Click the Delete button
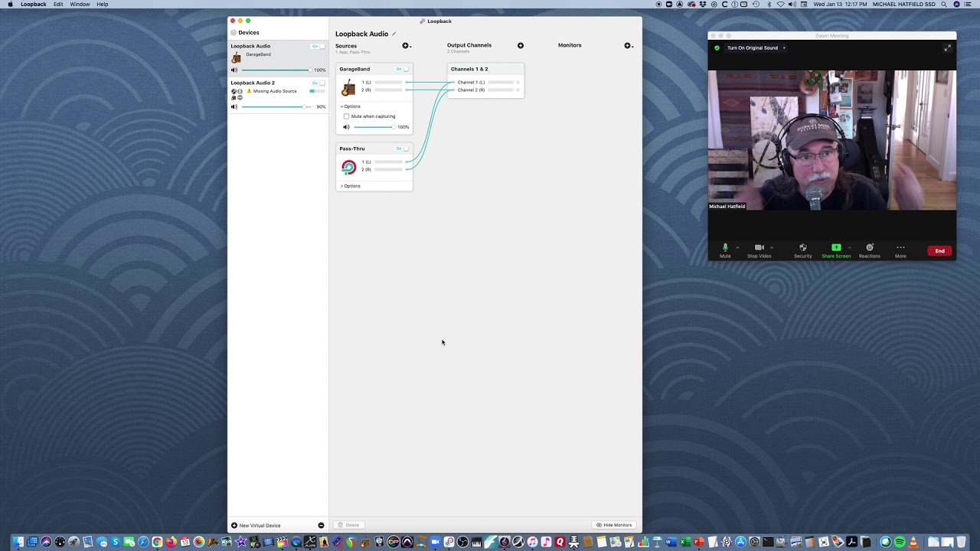This screenshot has height=551, width=980. (348, 525)
